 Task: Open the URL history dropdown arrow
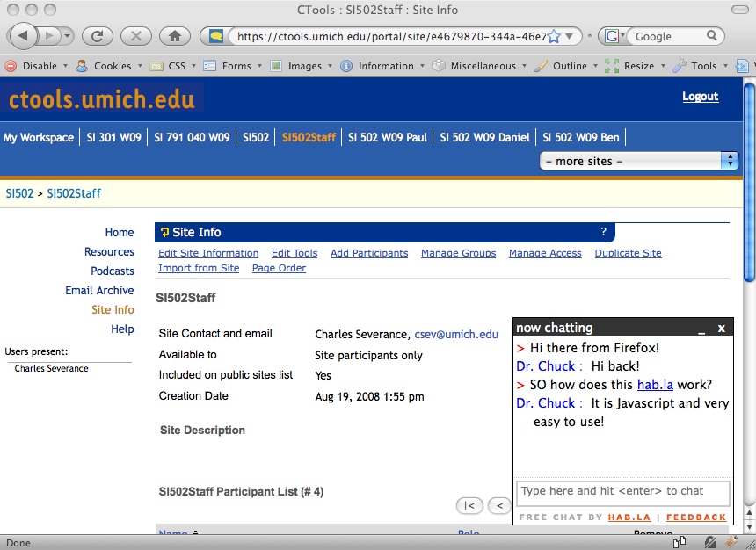coord(570,36)
